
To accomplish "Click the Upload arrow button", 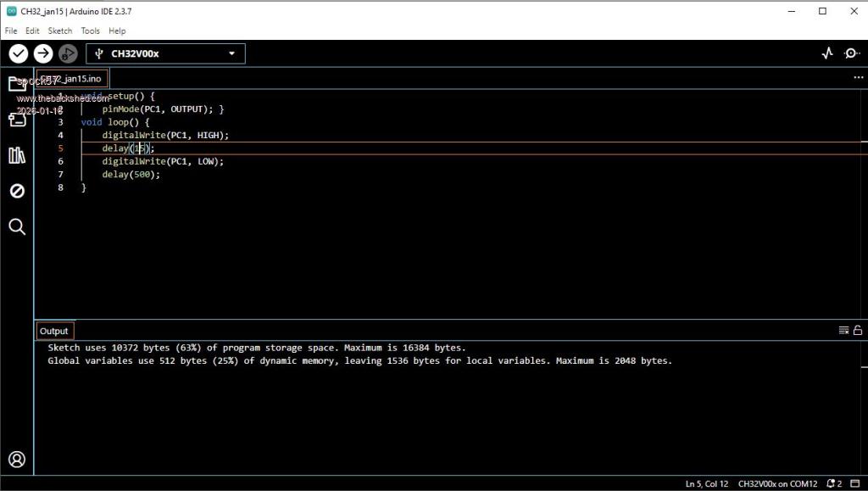I will 43,53.
